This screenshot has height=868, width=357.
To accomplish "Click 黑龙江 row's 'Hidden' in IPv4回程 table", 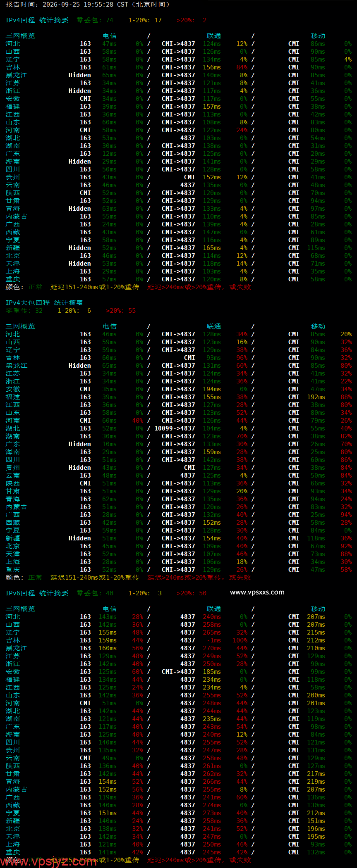I will click(x=80, y=75).
